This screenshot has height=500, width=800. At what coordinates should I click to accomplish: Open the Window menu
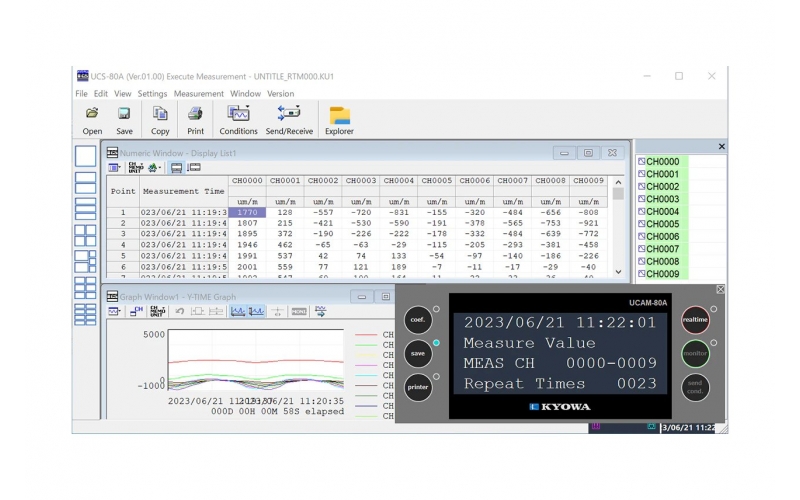coord(245,94)
